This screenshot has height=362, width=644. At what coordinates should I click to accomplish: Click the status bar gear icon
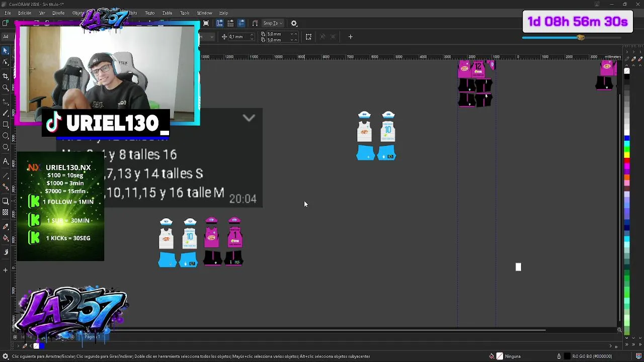[x=6, y=356]
